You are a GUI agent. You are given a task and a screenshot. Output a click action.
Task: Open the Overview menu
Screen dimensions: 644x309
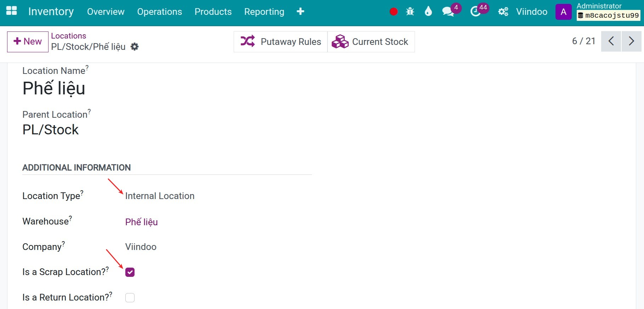click(x=106, y=12)
